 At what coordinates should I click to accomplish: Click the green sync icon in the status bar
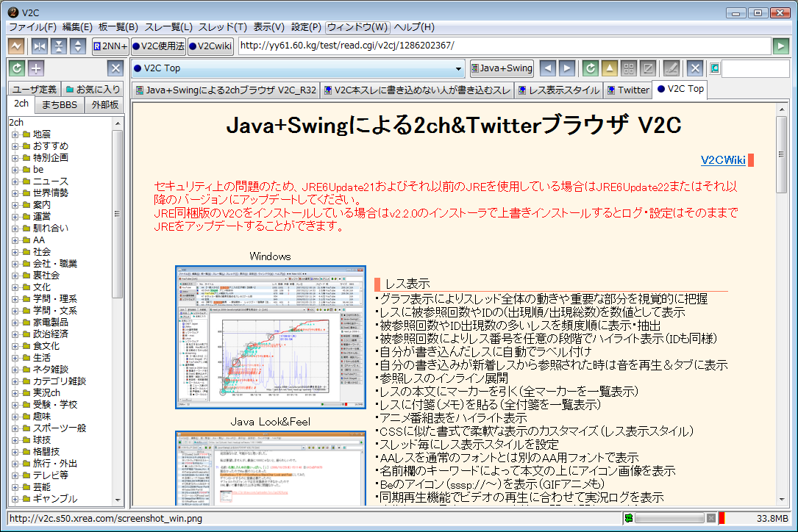627,518
